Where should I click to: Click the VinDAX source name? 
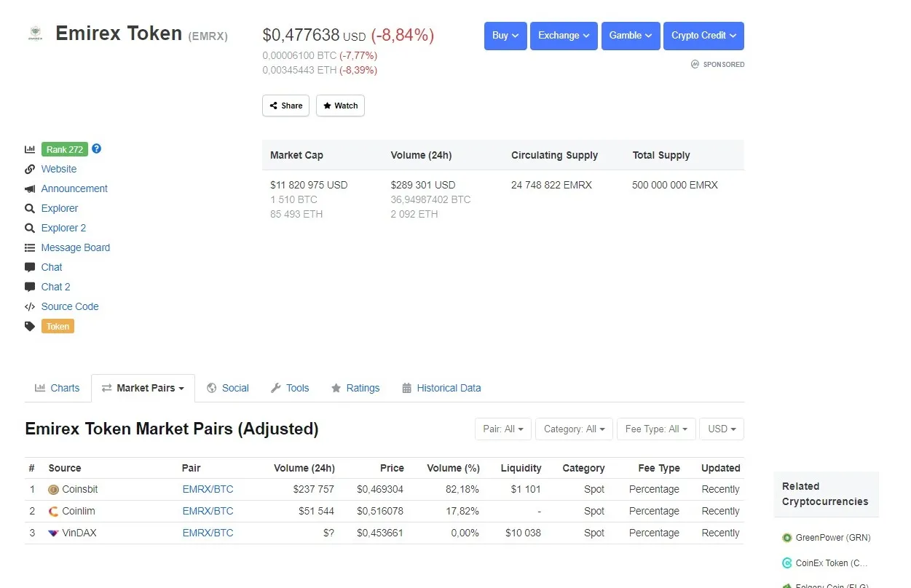[x=79, y=533]
